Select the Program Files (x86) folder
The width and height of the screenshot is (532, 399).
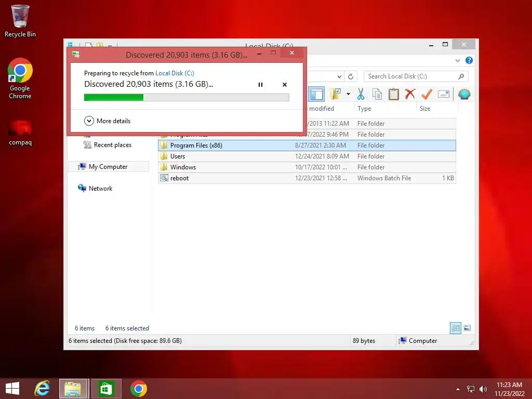[307, 145]
